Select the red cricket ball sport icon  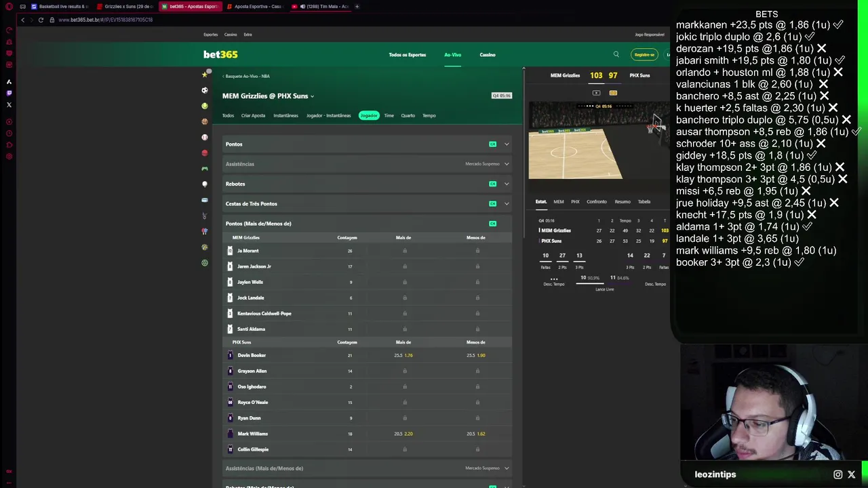[205, 152]
